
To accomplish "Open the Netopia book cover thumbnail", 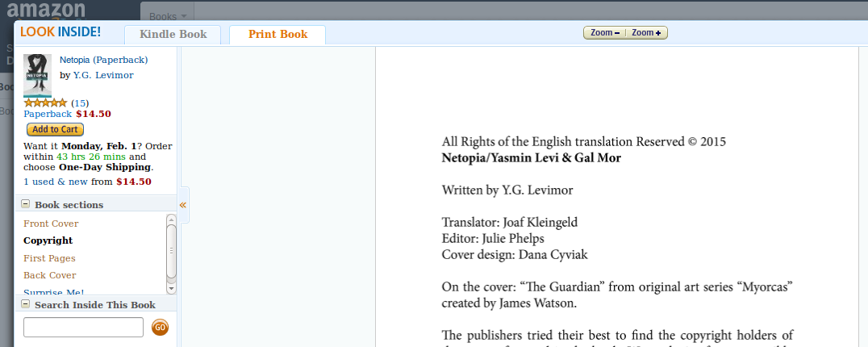I will tap(38, 76).
